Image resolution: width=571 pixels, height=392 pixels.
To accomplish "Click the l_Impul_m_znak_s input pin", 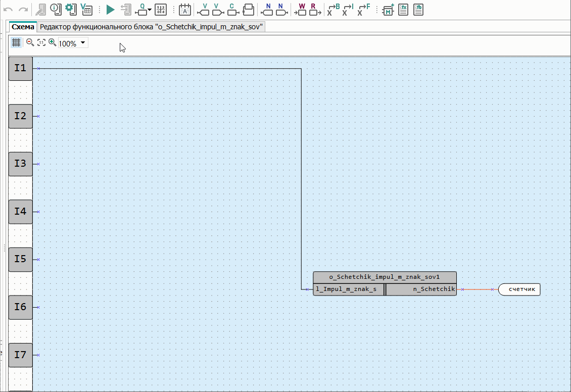I will (348, 289).
